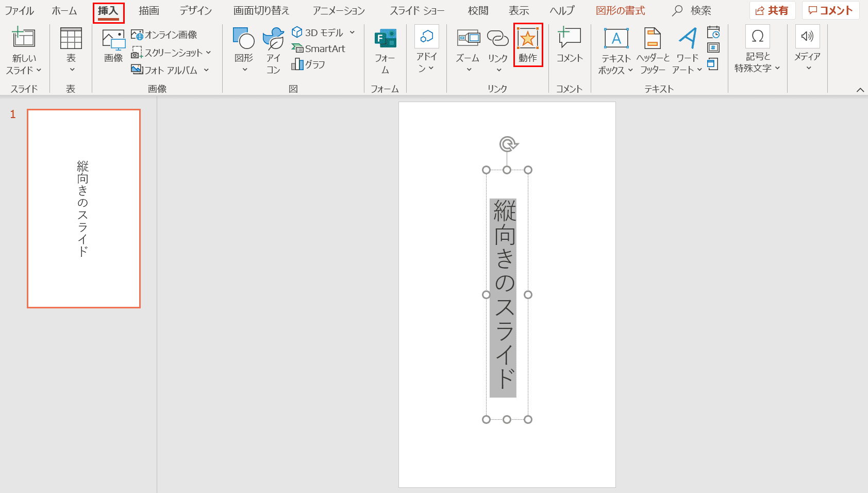Expand the Shapes (図形) dropdown arrow
The height and width of the screenshot is (493, 868).
coord(244,70)
